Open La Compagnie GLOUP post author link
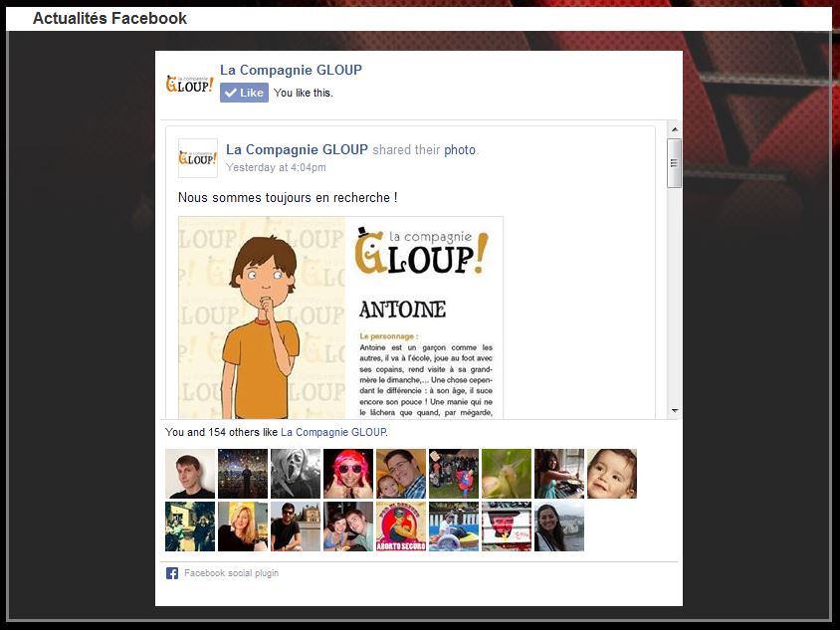The image size is (840, 630). click(297, 149)
